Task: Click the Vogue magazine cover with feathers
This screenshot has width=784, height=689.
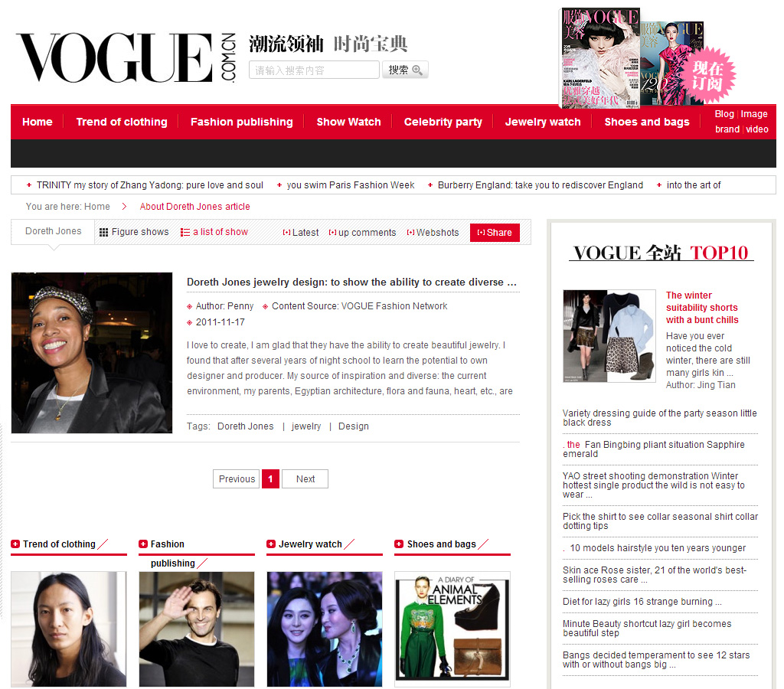Action: click(x=600, y=57)
